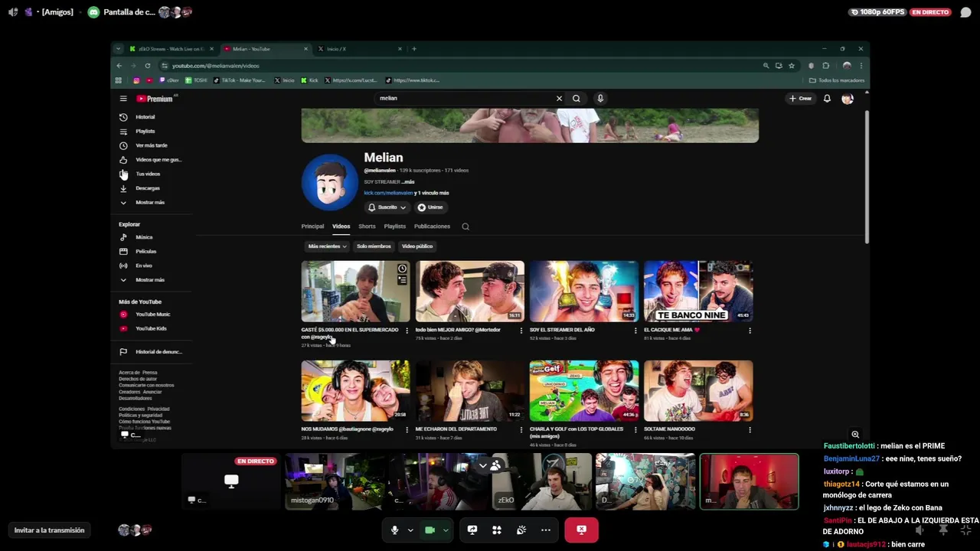Open the Discord activities button
980x551 pixels.
[x=497, y=530]
